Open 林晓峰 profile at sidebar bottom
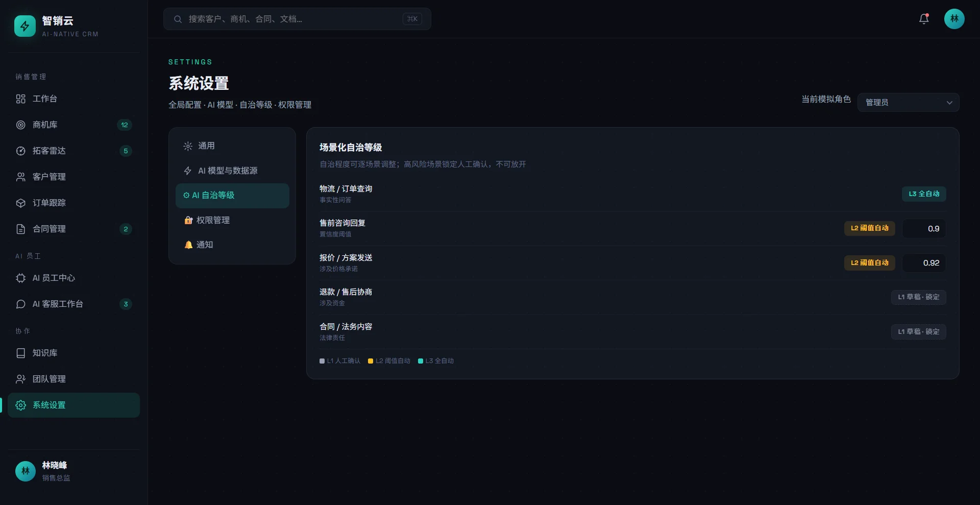 (73, 471)
